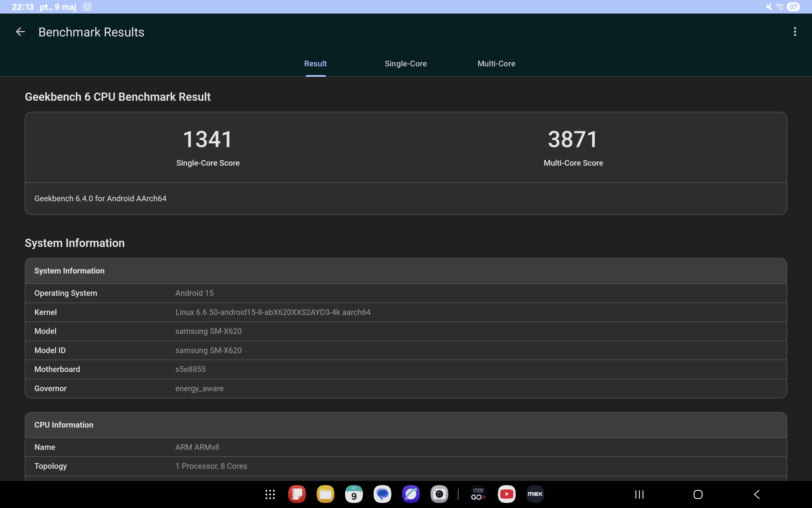Open Google Messages from the taskbar
The height and width of the screenshot is (508, 812).
pos(383,494)
